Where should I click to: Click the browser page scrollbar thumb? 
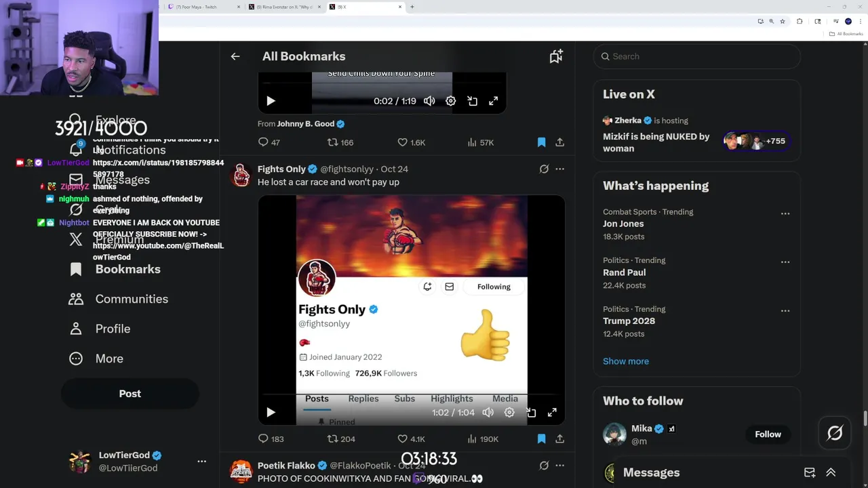click(x=865, y=419)
